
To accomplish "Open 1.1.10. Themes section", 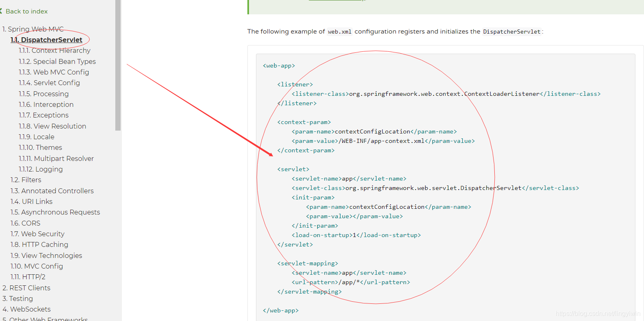I will coord(40,147).
